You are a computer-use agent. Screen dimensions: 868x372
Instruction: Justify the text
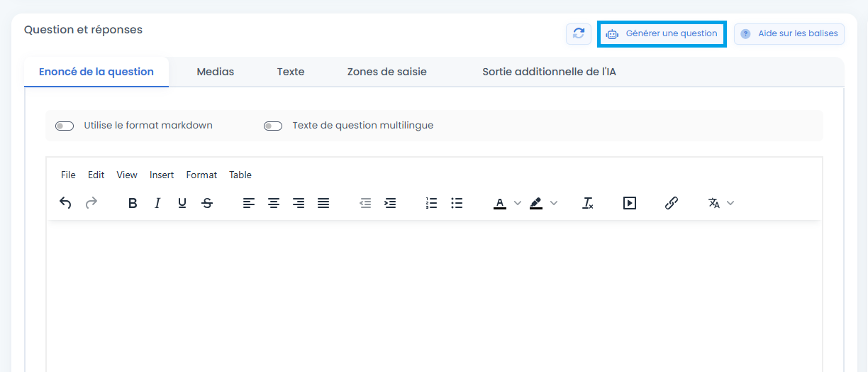pos(323,203)
